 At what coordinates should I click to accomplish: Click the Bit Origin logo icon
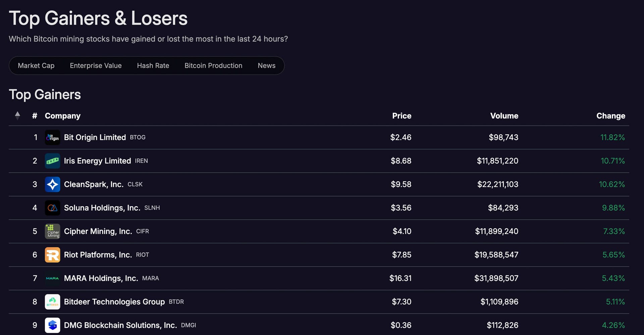point(52,137)
